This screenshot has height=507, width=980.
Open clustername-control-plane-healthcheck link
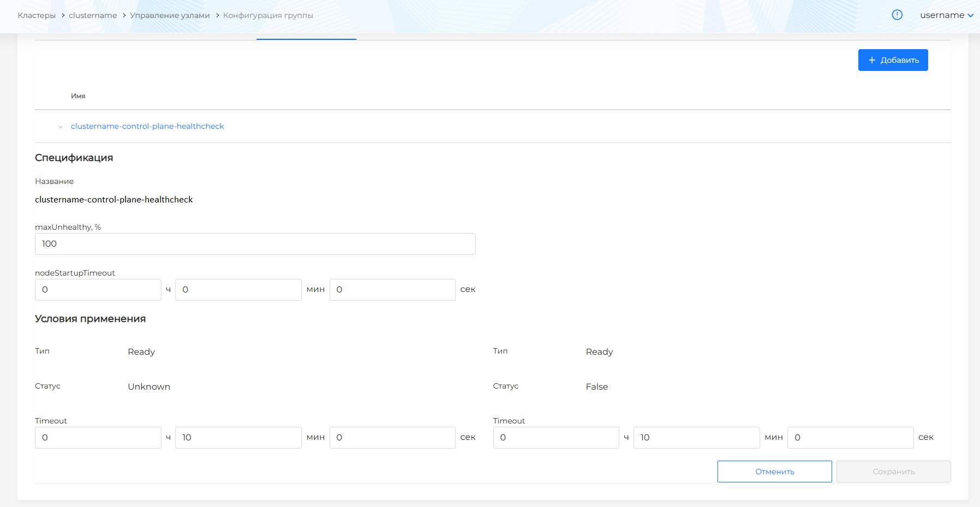pyautogui.click(x=147, y=126)
